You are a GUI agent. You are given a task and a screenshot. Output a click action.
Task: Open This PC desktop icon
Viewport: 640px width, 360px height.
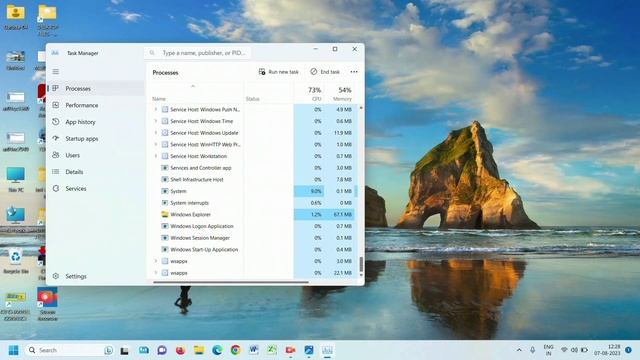pos(16,180)
